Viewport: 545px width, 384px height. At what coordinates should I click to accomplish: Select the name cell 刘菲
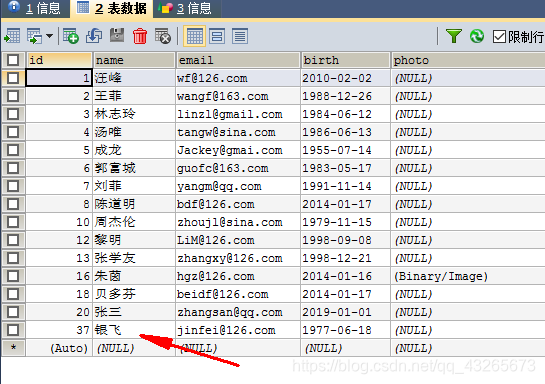[x=134, y=186]
